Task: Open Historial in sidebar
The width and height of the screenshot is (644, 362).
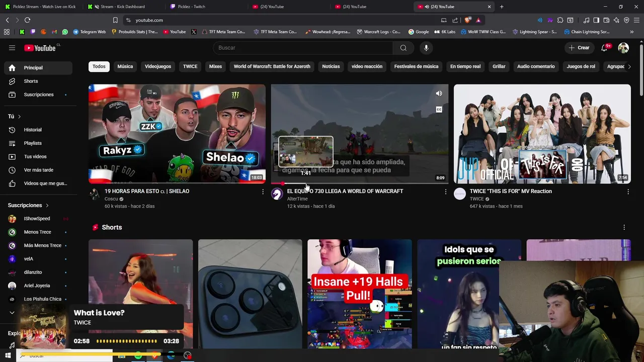Action: point(38,130)
